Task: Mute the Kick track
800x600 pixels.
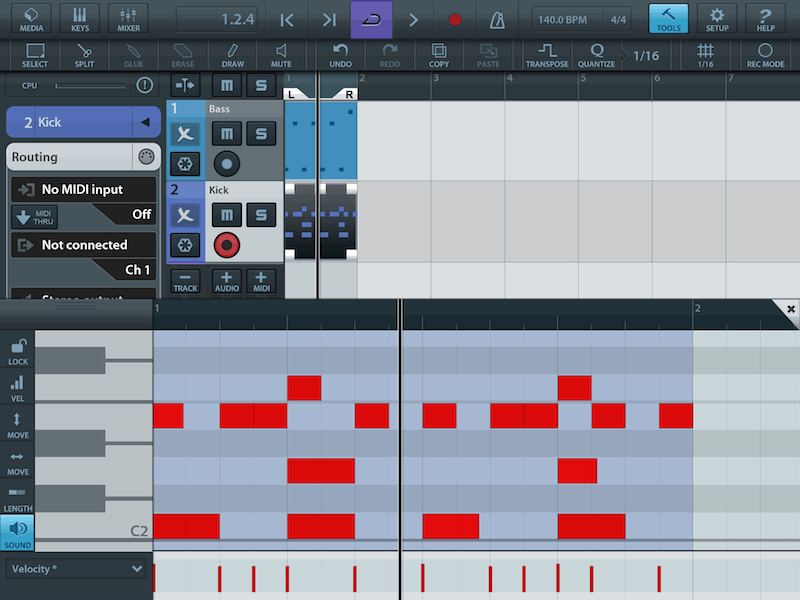Action: [x=227, y=215]
